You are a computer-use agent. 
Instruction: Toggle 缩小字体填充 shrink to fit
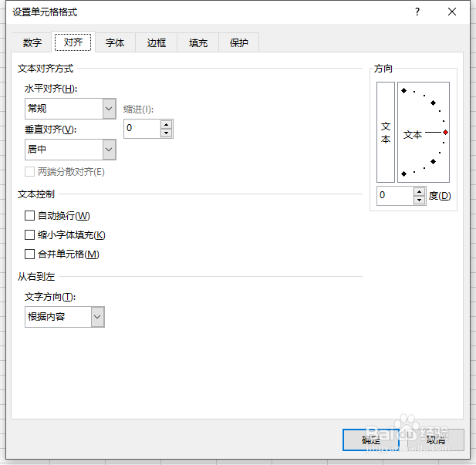(30, 235)
